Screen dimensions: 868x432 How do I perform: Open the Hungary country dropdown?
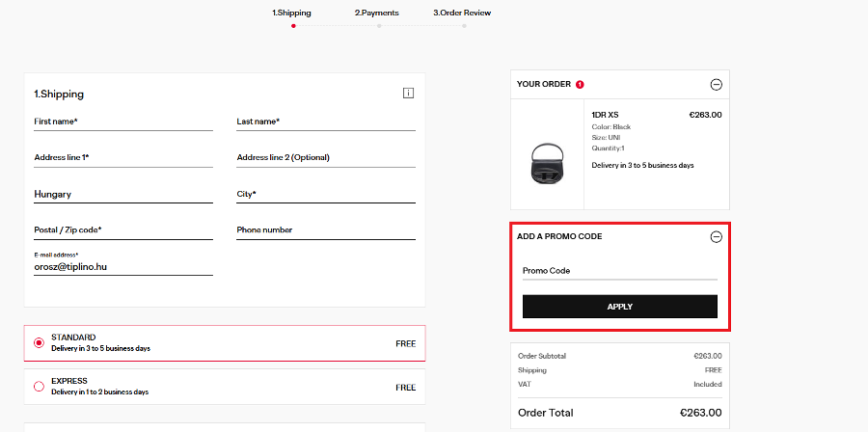tap(122, 194)
